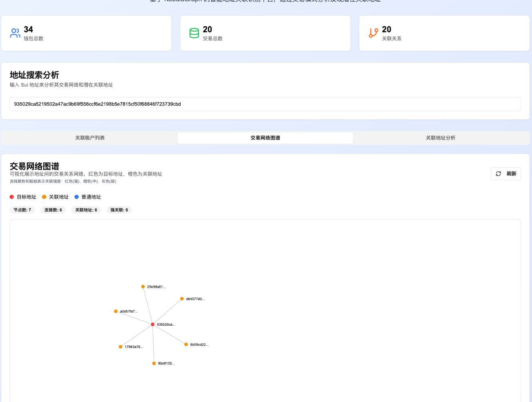
Task: Click the blue 普通地址 color dot
Action: 76,197
